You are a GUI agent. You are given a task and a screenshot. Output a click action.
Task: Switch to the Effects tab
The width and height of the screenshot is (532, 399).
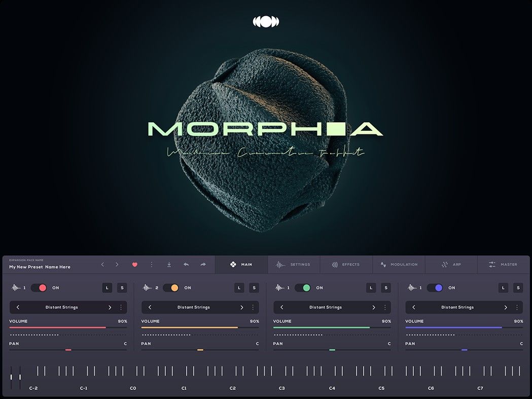click(x=345, y=265)
